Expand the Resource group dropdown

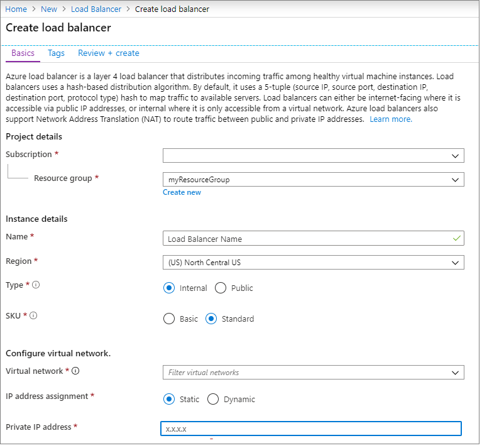pyautogui.click(x=313, y=180)
